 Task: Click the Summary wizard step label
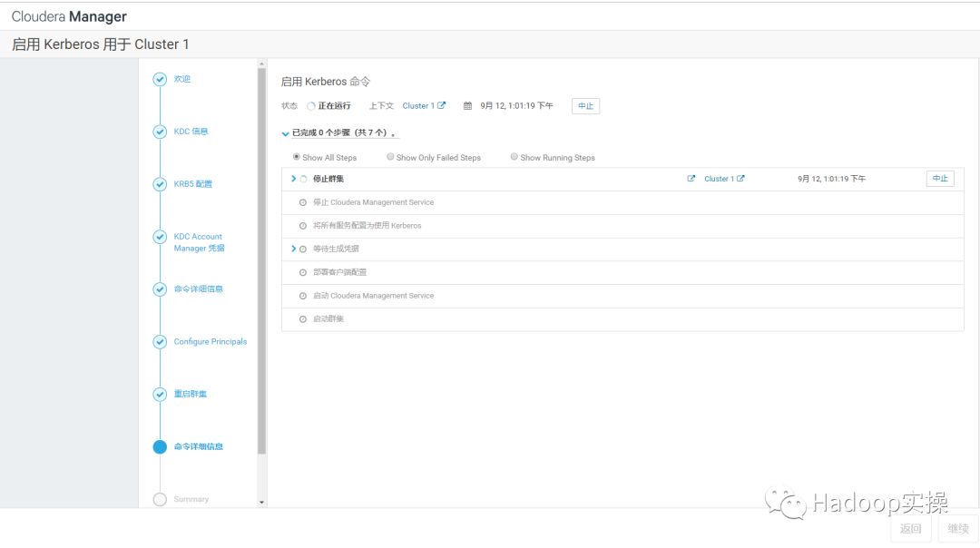[x=191, y=499]
